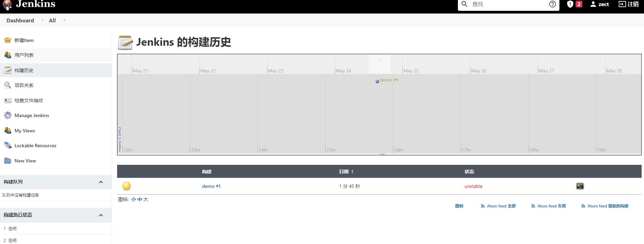644x244 pixels.
Task: Open the red notification badge showing 2
Action: tap(579, 4)
